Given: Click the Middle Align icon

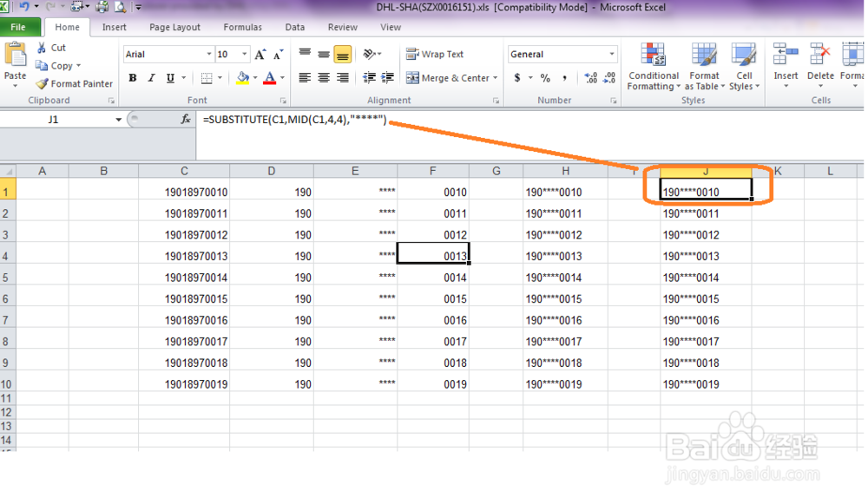Looking at the screenshot, I should (324, 55).
